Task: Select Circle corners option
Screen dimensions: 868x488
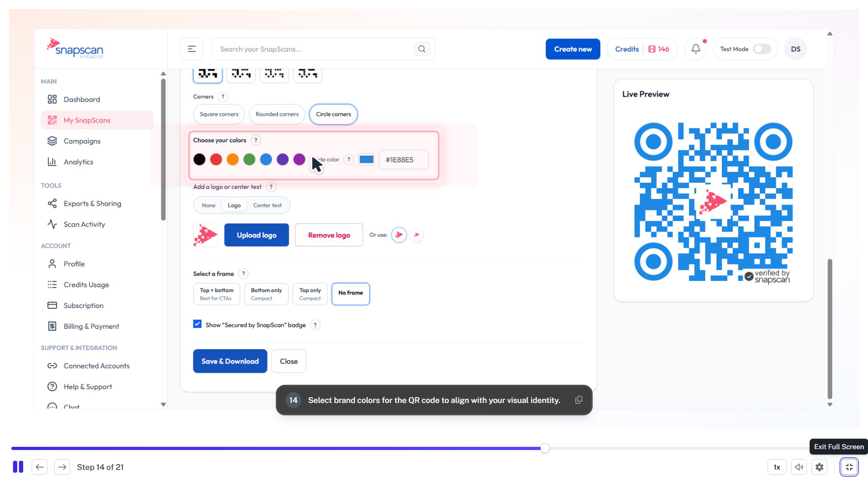Action: (333, 114)
